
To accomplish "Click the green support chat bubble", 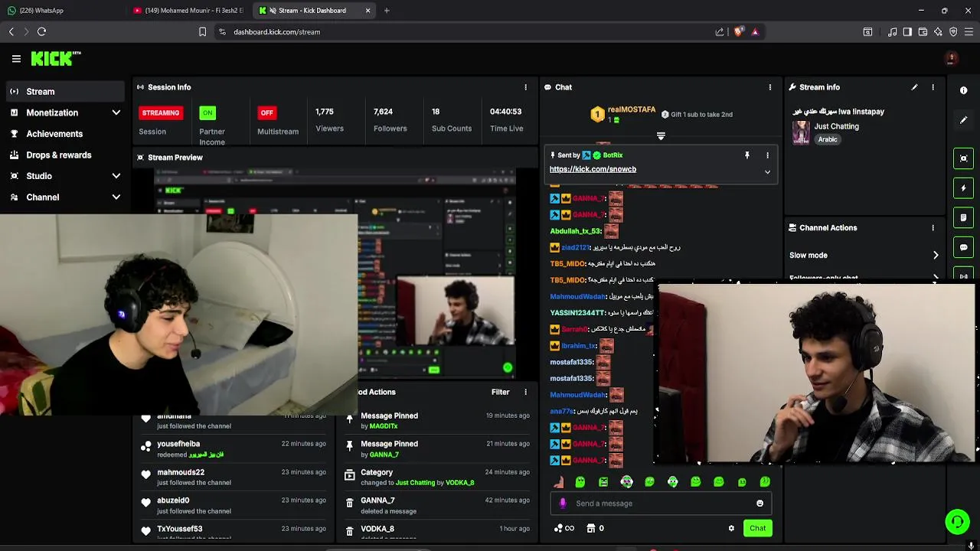I will 957,522.
